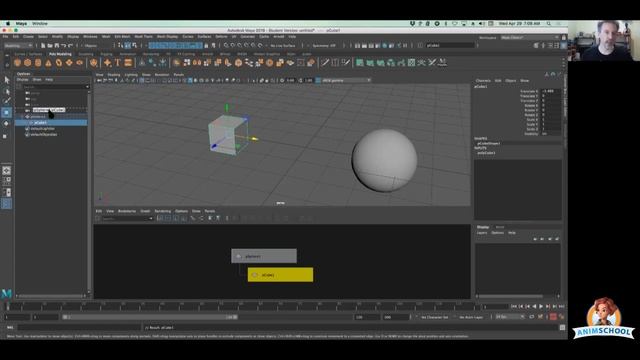Viewport: 640px width, 360px height.
Task: Collapse pSphere1 in the Outliner
Action: pos(22,117)
